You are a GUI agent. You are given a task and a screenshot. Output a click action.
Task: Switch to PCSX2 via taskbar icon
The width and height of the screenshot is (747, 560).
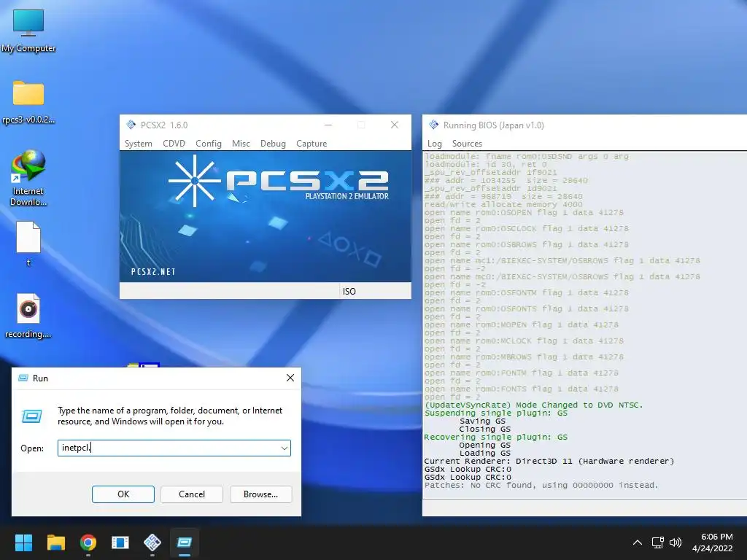[x=152, y=542]
